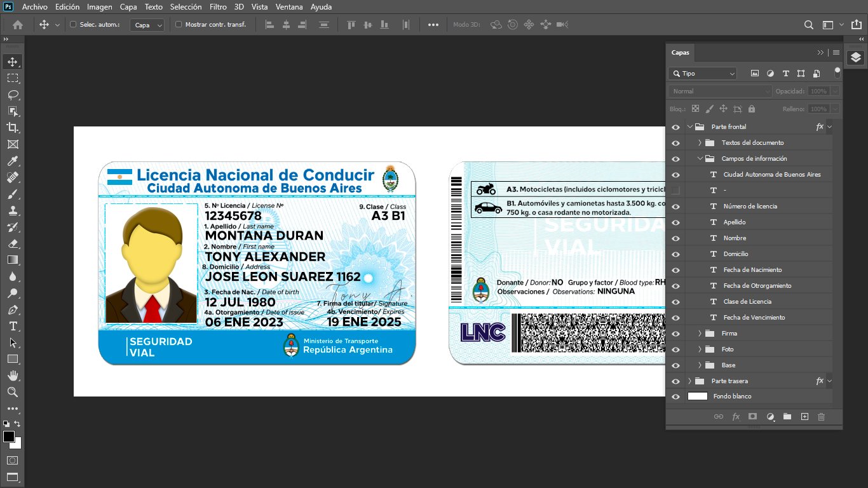Select the Lasso tool
Viewport: 868px width, 488px height.
pos(13,95)
